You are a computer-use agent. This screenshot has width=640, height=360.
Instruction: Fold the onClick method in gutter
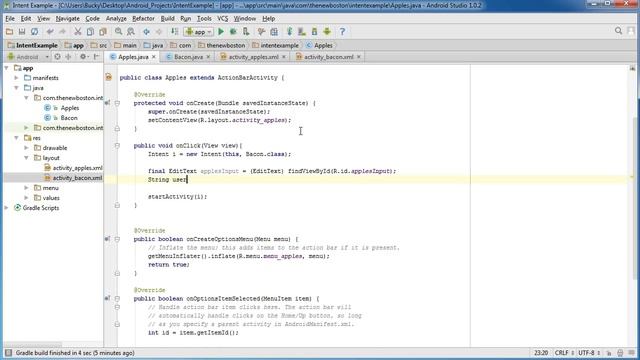(x=117, y=145)
